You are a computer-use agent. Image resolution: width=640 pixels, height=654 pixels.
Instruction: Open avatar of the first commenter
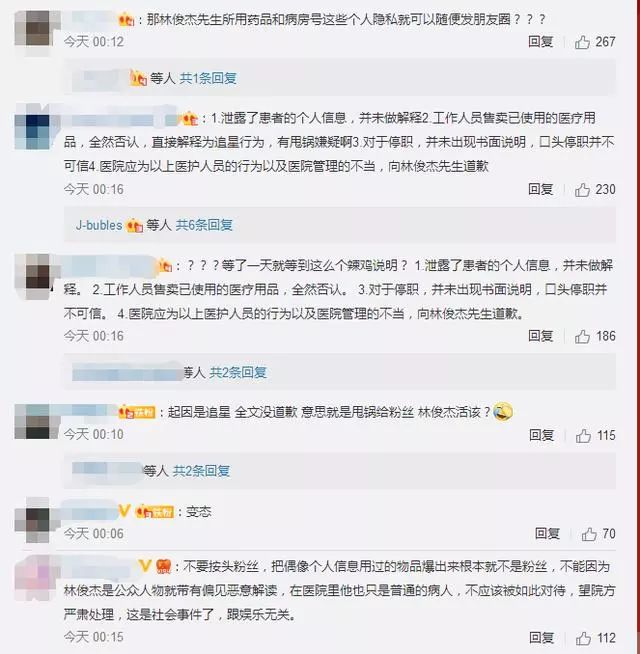point(33,28)
